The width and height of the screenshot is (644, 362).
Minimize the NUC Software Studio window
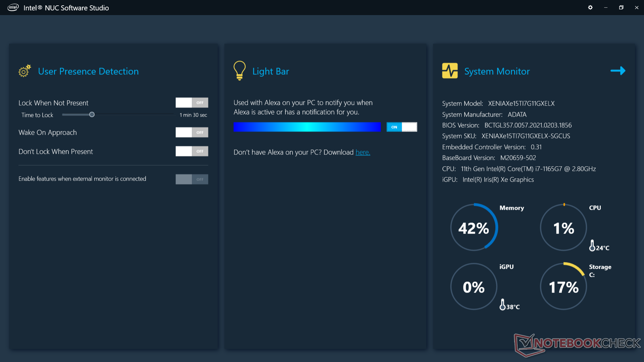[606, 7]
